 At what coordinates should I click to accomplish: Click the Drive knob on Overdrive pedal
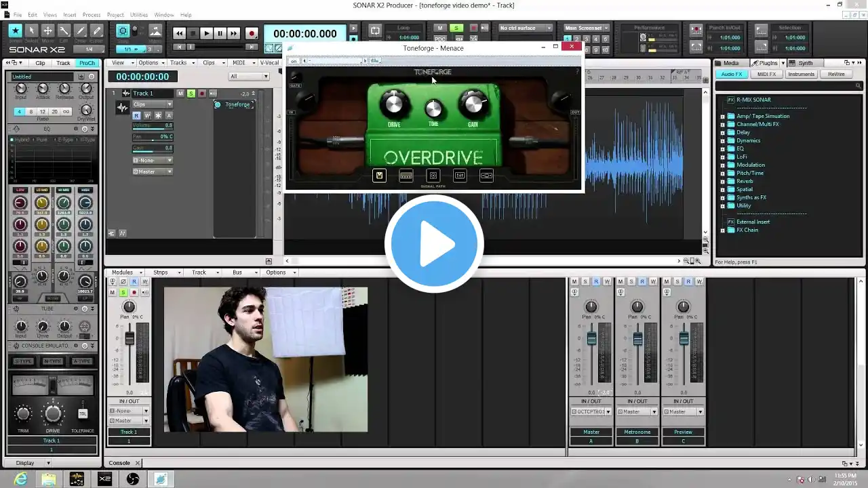[x=393, y=104]
